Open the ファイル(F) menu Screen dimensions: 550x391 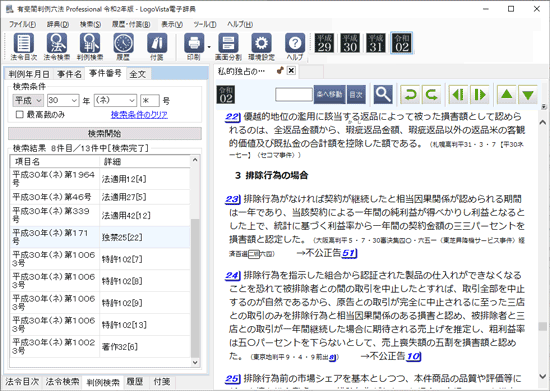click(22, 24)
